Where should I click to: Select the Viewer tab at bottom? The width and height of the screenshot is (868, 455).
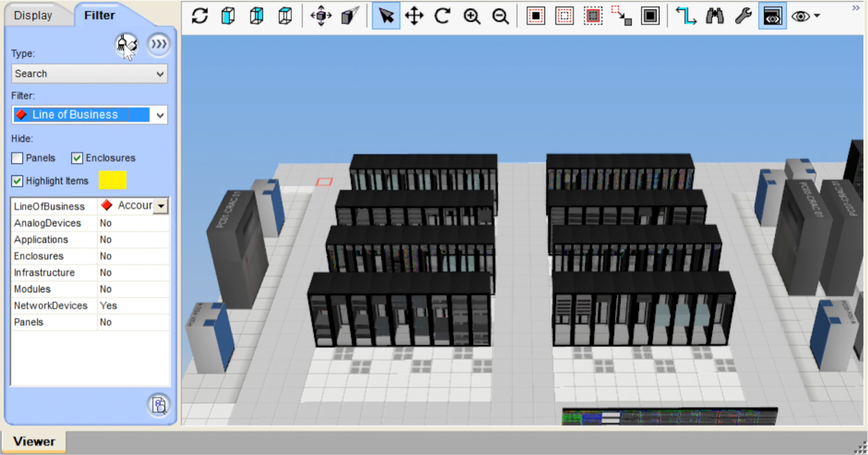pyautogui.click(x=34, y=441)
